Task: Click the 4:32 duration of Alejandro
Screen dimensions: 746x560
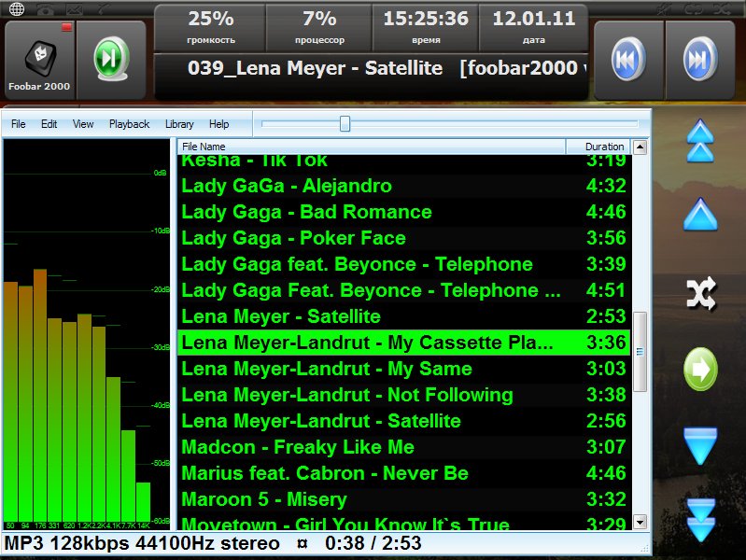Action: click(x=606, y=186)
